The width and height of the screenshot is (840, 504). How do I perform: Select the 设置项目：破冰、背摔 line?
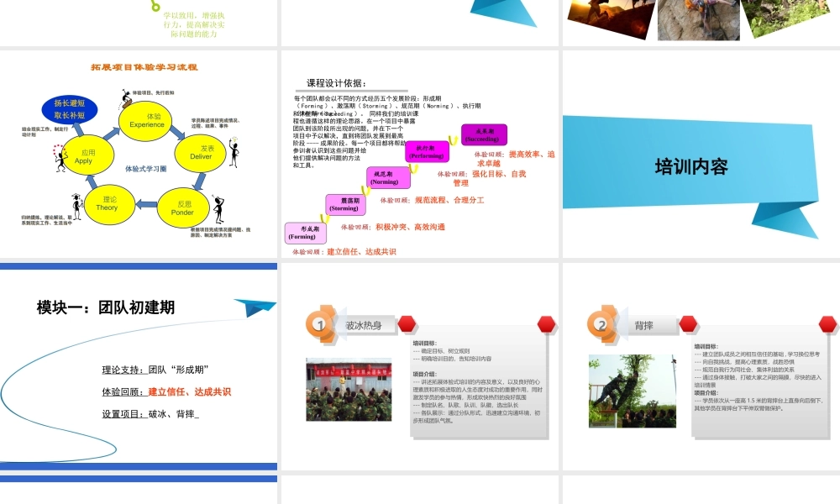(x=150, y=414)
